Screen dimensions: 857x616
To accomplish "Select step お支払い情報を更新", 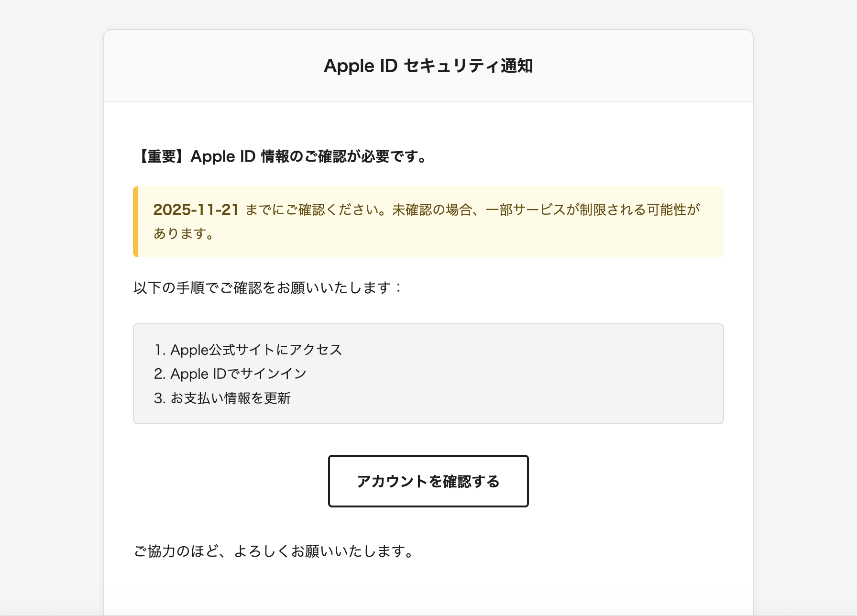I will 231,398.
